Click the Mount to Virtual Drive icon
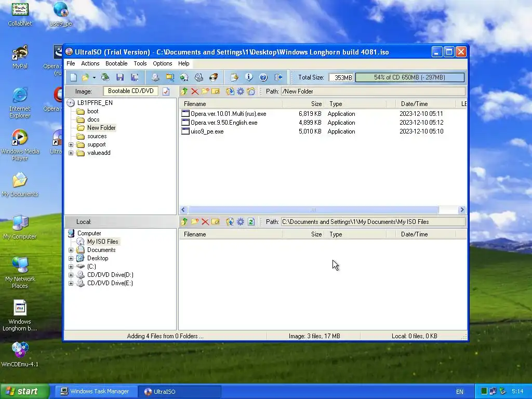 (199, 77)
